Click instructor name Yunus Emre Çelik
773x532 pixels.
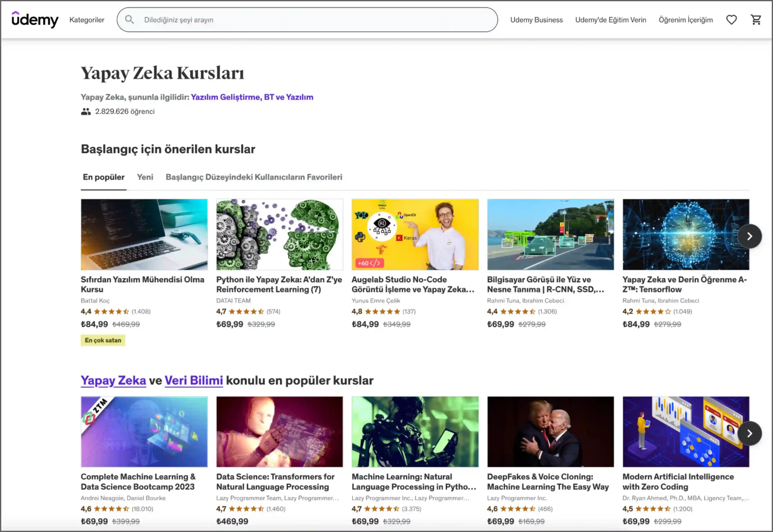[376, 301]
